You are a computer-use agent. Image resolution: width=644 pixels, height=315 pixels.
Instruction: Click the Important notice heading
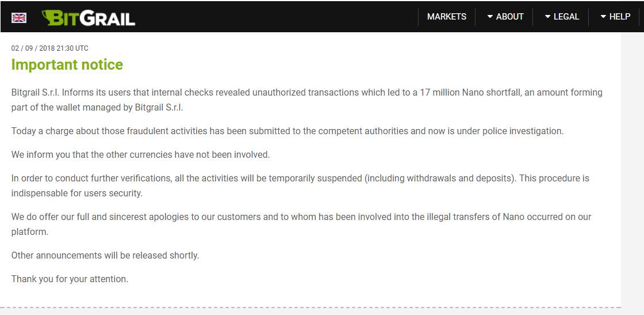pos(67,64)
